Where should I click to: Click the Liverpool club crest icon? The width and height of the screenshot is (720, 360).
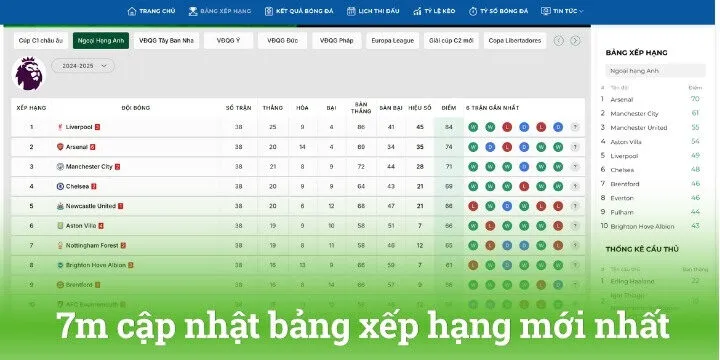coord(60,127)
